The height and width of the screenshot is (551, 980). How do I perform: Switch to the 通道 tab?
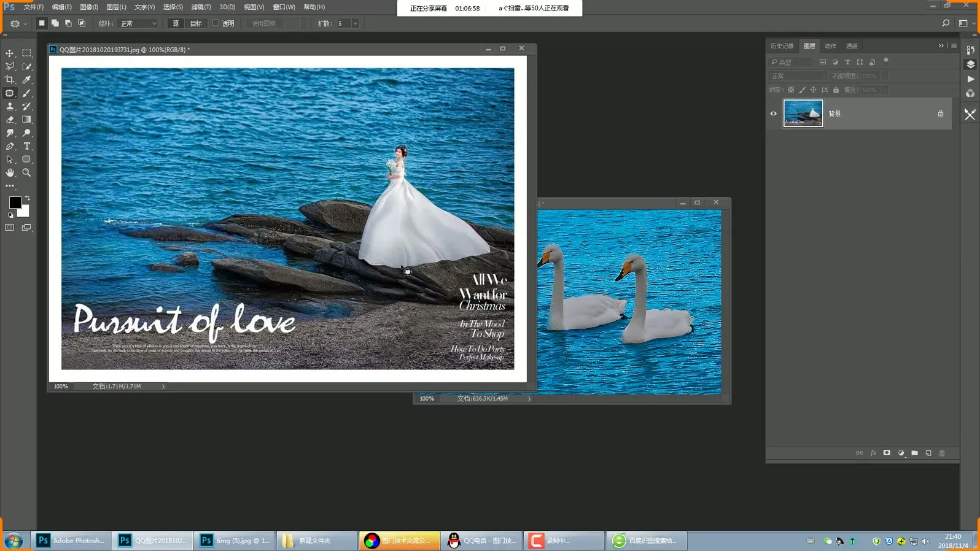tap(852, 46)
